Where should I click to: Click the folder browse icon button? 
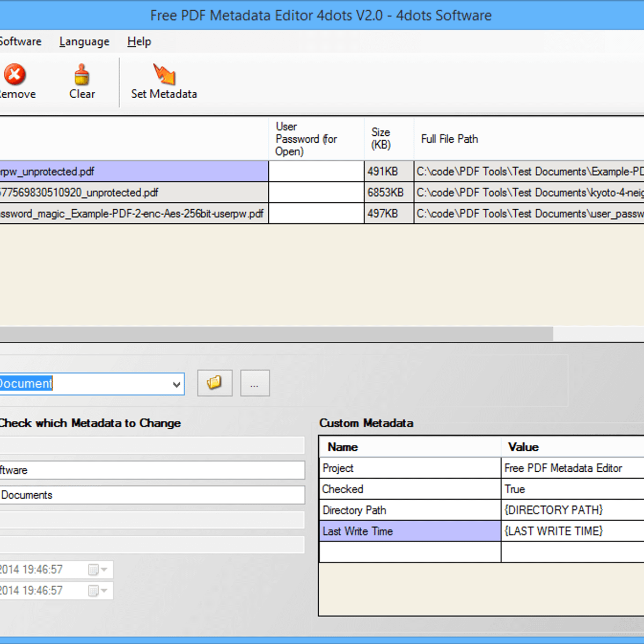pos(215,383)
